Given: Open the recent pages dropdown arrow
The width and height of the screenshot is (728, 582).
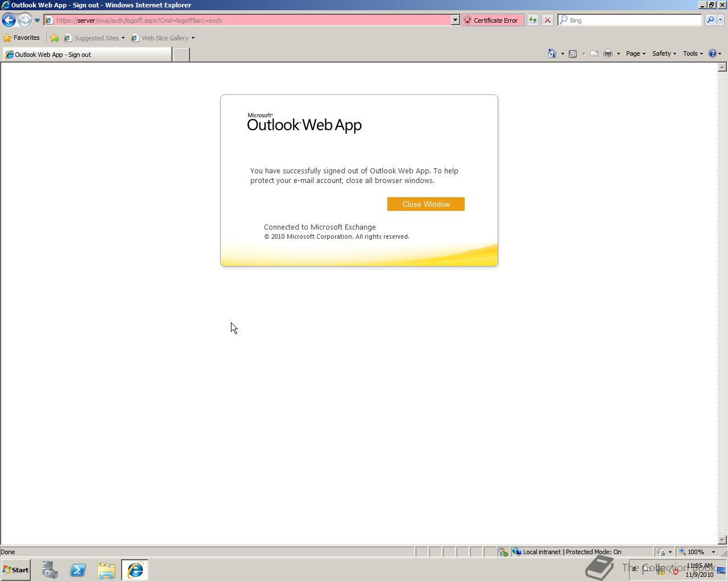Looking at the screenshot, I should [37, 20].
